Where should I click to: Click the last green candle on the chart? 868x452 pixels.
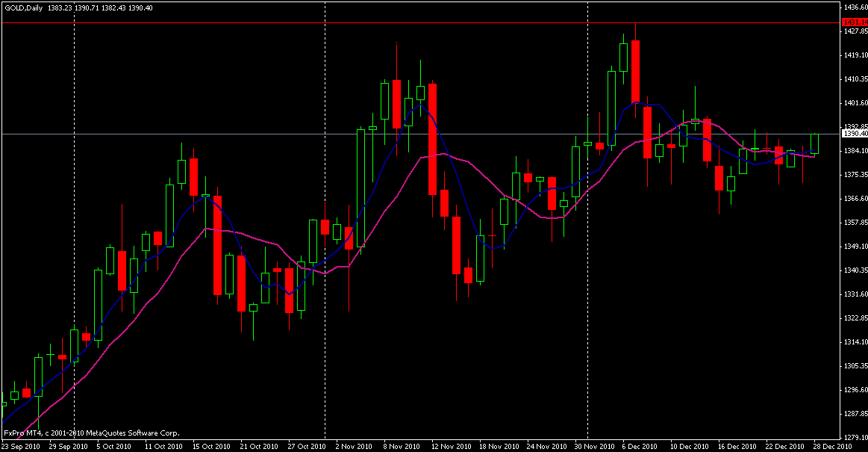(x=814, y=143)
